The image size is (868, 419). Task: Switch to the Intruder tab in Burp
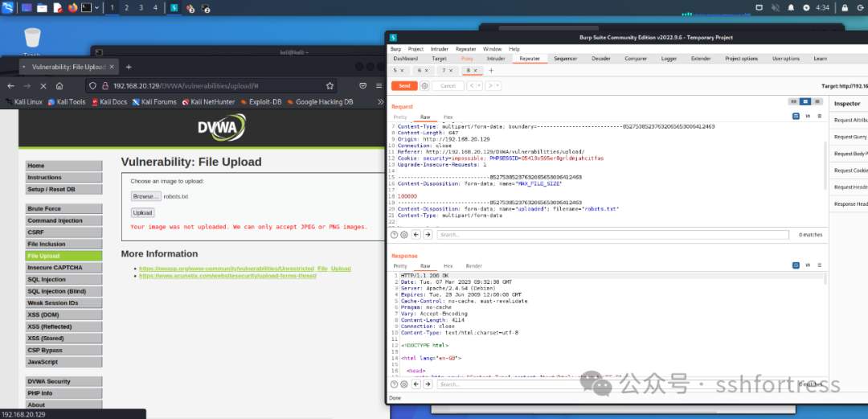click(x=496, y=59)
